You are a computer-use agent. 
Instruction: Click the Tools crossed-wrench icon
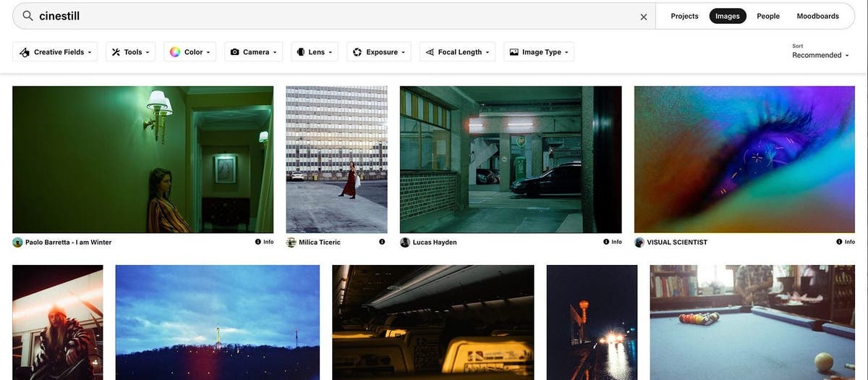pyautogui.click(x=116, y=52)
